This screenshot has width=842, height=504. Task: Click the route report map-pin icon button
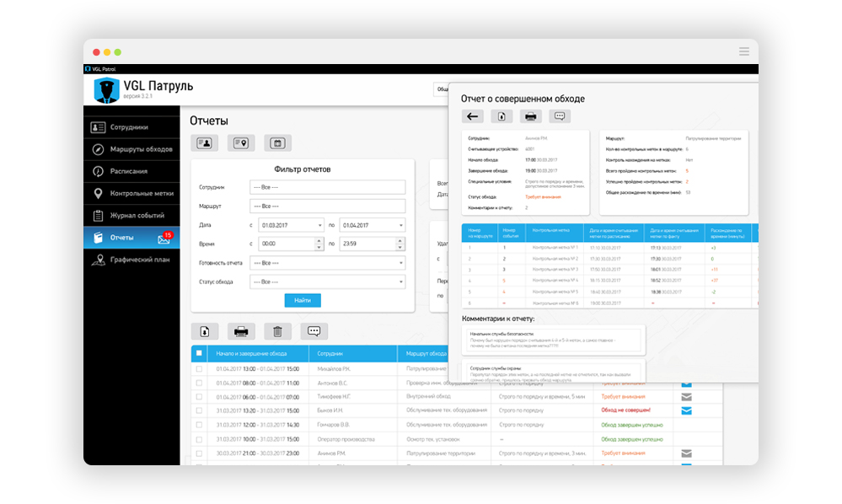(x=241, y=143)
